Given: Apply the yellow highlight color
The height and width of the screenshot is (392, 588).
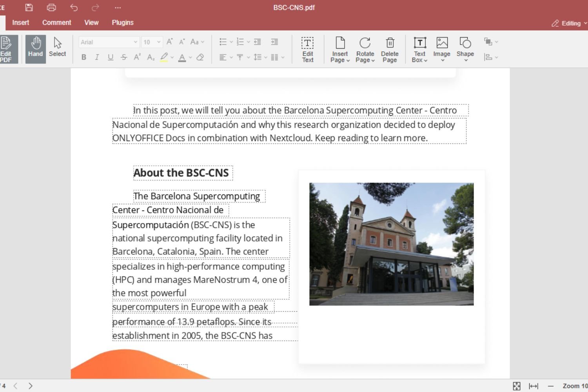Looking at the screenshot, I should [x=164, y=58].
